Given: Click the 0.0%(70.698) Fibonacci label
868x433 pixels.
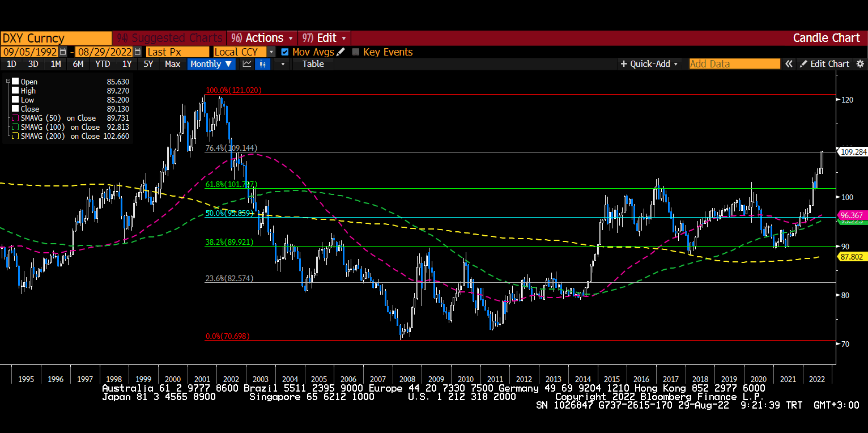Looking at the screenshot, I should coord(227,336).
